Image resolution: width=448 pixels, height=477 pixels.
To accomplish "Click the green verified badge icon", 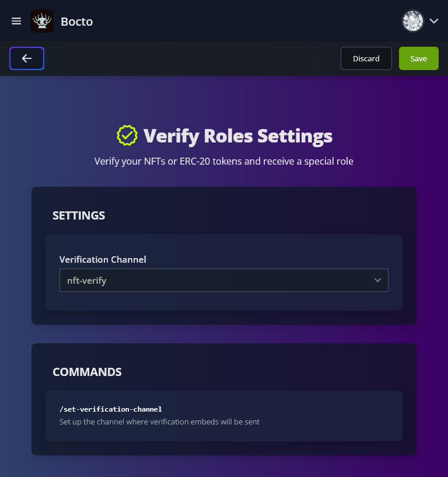I will pyautogui.click(x=127, y=135).
